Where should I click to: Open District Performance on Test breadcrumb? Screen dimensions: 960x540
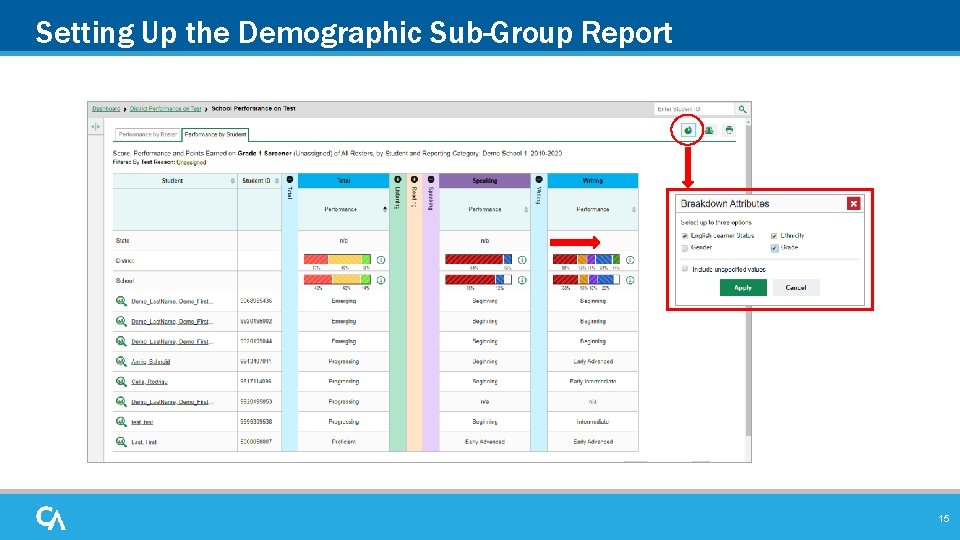(x=165, y=108)
